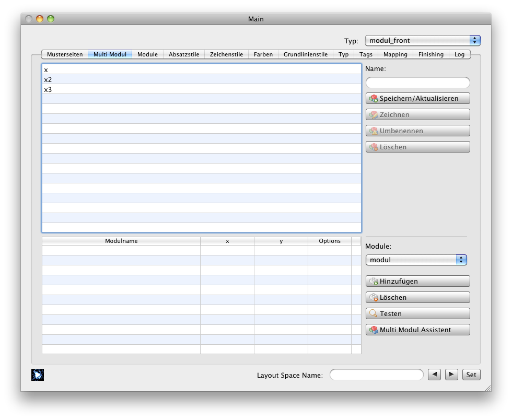Click the Name text field

pos(417,83)
